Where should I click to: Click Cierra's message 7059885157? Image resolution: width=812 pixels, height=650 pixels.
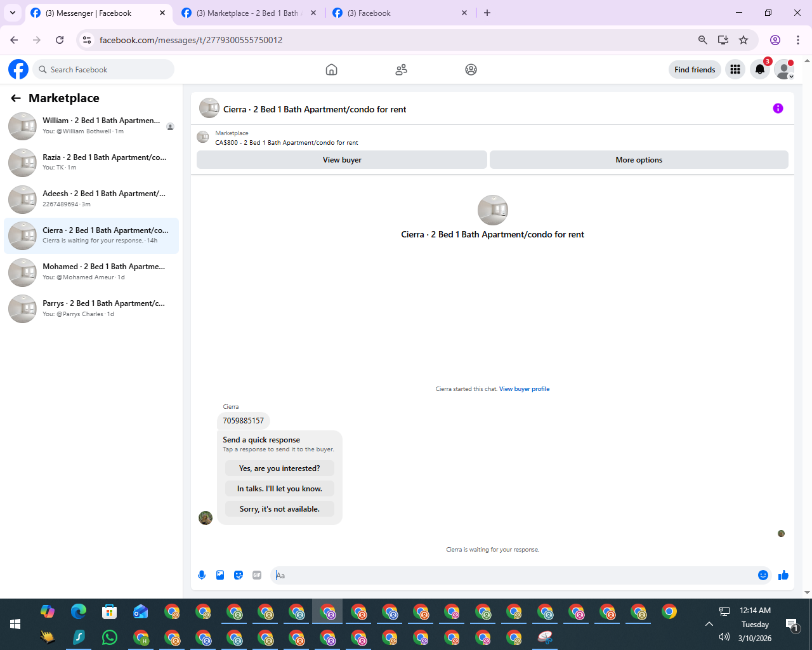pos(244,421)
